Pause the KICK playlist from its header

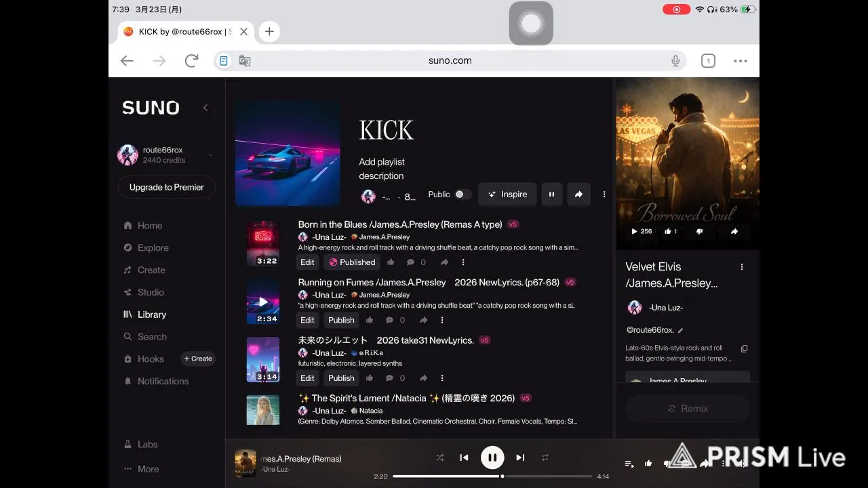pos(551,195)
